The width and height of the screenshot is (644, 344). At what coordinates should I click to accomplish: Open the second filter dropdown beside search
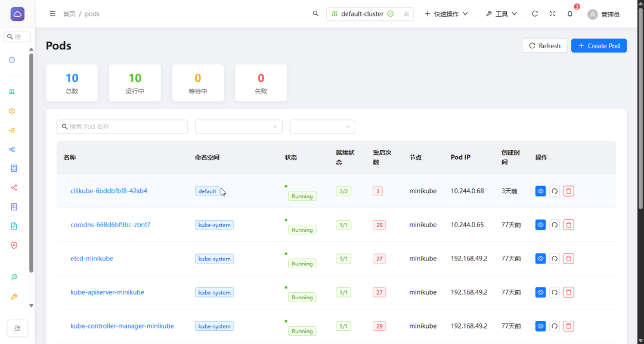(323, 126)
